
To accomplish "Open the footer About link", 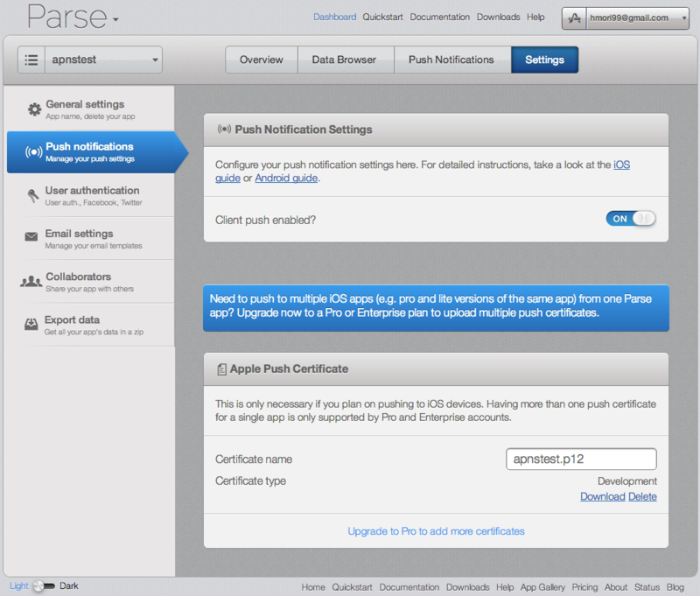I will 616,587.
